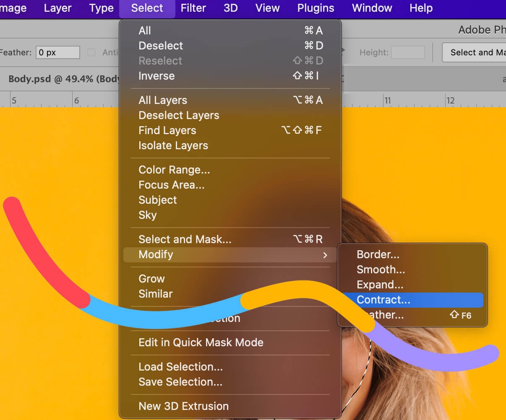Click Border in the Modify submenu

pos(378,254)
